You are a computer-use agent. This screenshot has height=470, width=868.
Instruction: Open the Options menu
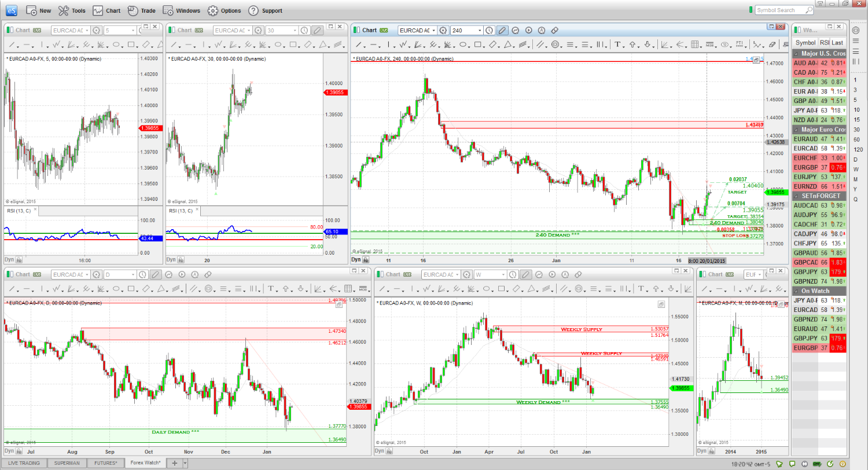(225, 10)
